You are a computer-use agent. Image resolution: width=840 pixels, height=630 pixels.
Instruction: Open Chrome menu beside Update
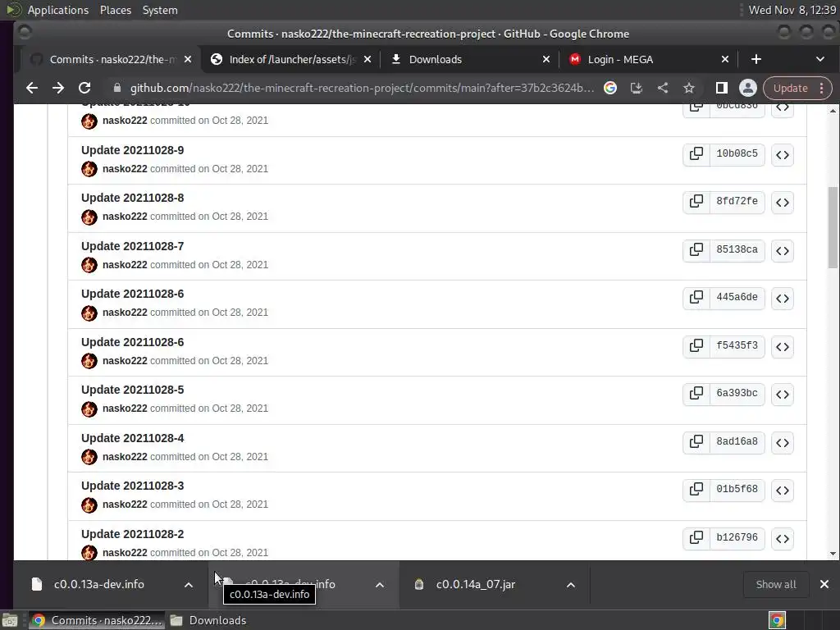coord(822,88)
